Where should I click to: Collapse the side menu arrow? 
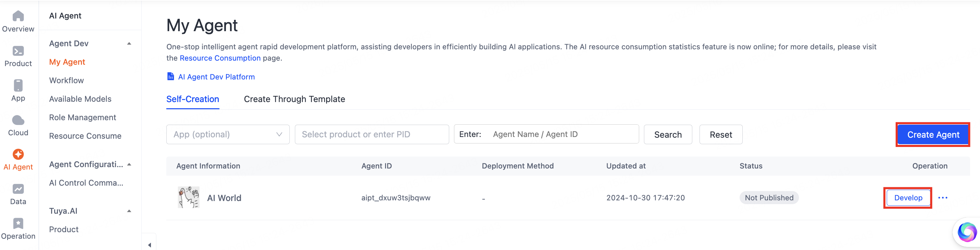point(150,245)
